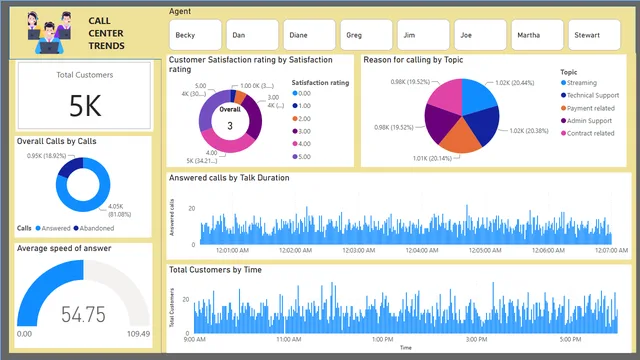Click the average speed gauge value 54.75
640x360 pixels.
click(83, 314)
